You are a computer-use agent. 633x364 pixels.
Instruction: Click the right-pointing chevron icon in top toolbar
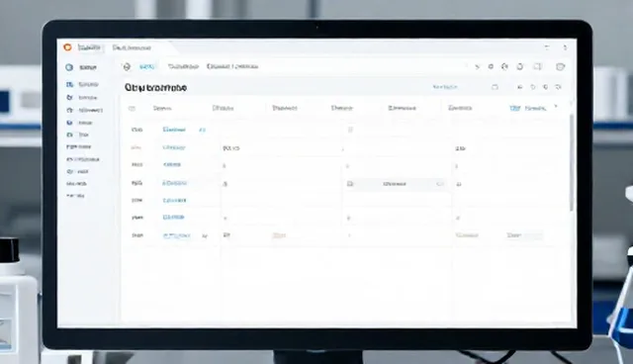point(477,67)
